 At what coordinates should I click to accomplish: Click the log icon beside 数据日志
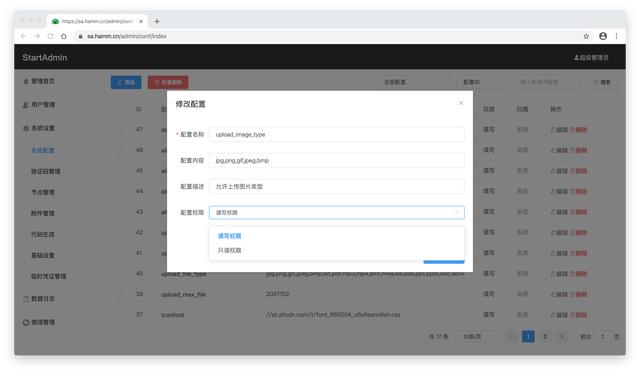click(26, 299)
